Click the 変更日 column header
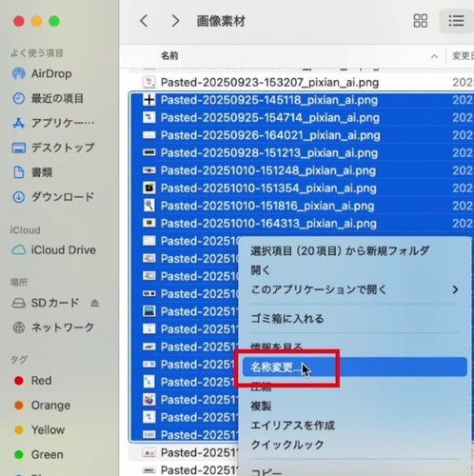 [463, 56]
